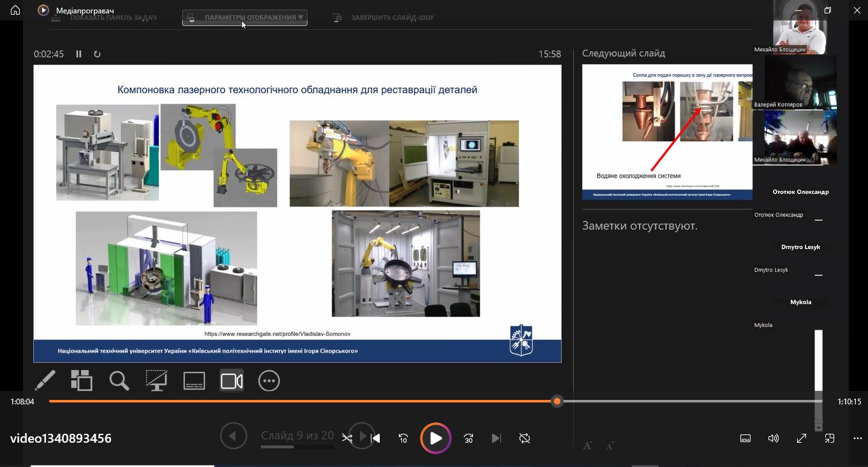Click Водяне охолодження системи label
This screenshot has height=467, width=868.
[638, 176]
